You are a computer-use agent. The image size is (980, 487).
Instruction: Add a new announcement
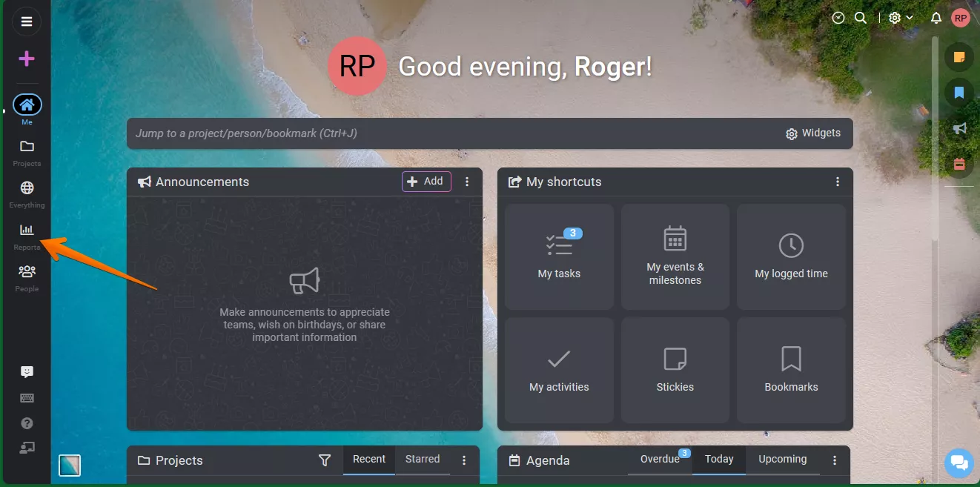(x=426, y=182)
